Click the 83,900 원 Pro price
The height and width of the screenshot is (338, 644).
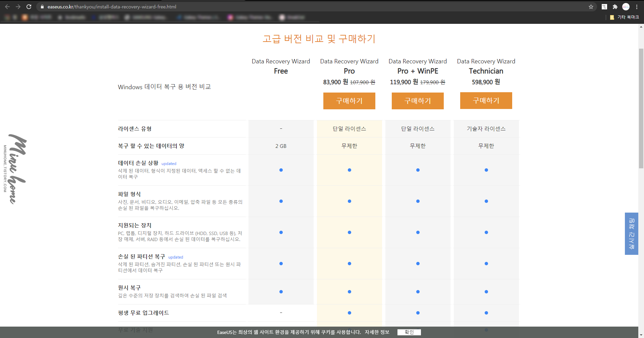tap(335, 82)
